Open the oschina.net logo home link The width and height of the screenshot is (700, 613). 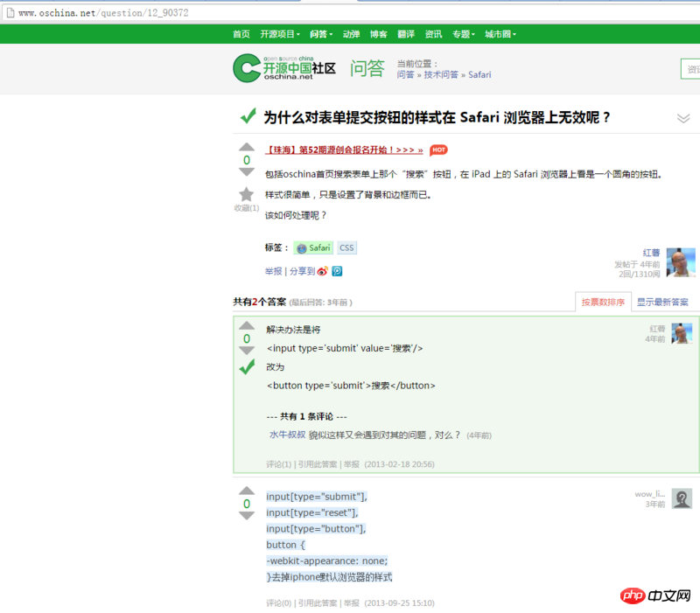(284, 68)
